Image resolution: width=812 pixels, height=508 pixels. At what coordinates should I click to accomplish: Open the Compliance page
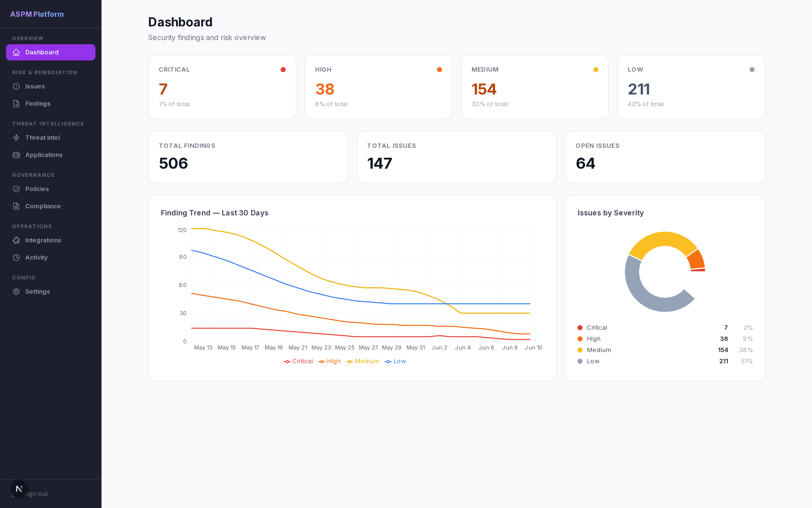click(x=51, y=206)
